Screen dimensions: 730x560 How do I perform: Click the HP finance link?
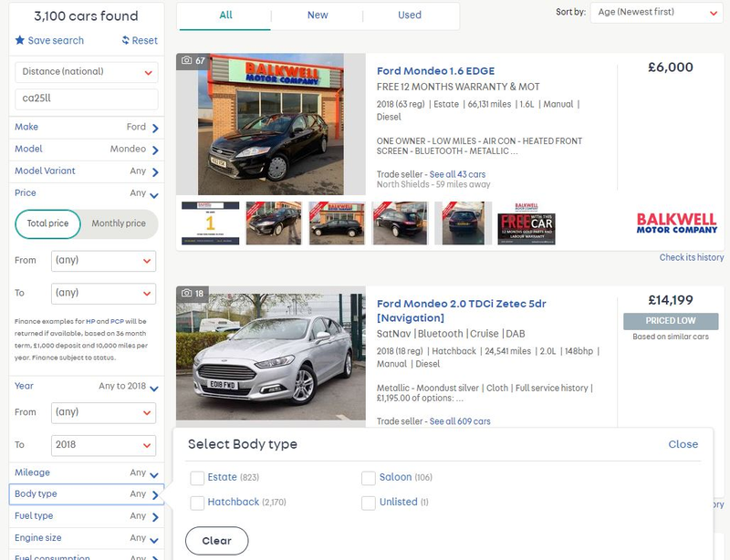(x=90, y=321)
